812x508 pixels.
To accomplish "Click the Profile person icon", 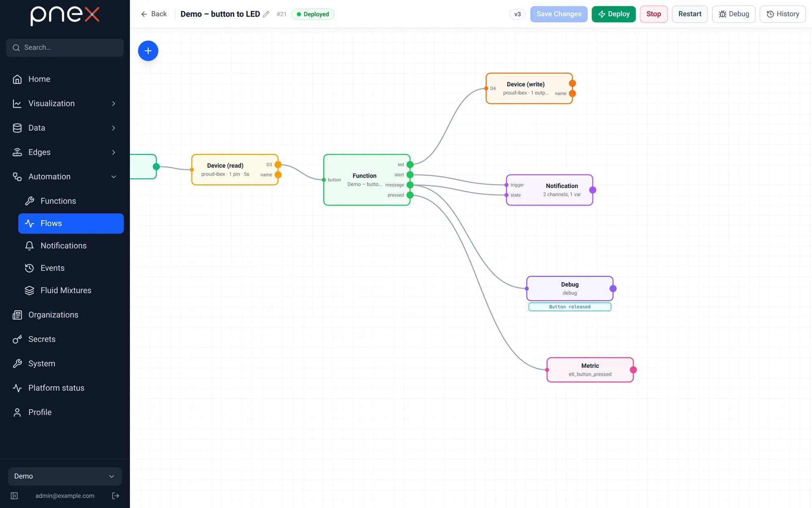I will coord(17,412).
